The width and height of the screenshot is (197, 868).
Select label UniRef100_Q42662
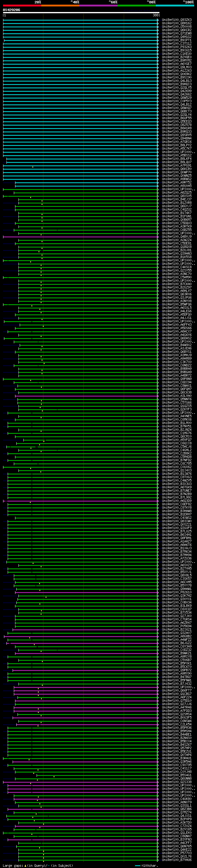177,94
